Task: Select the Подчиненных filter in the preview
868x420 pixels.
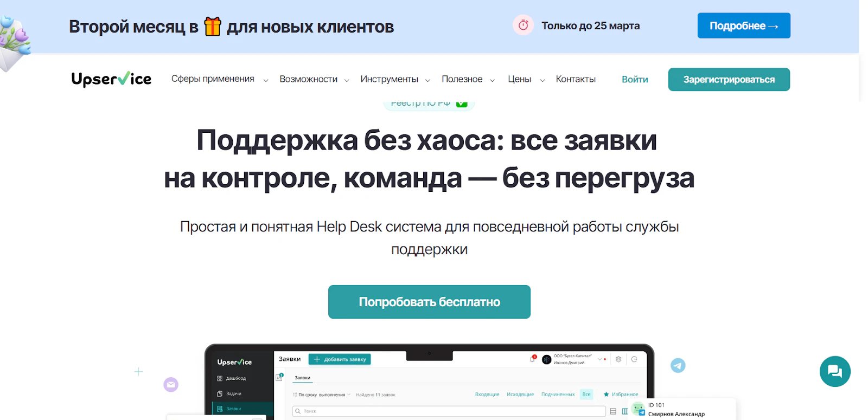Action: pyautogui.click(x=558, y=395)
